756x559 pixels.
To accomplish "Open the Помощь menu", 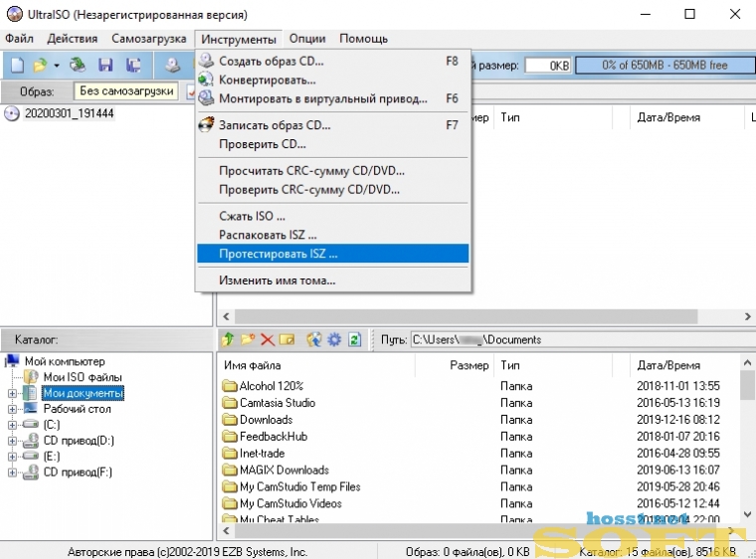I will pos(363,39).
